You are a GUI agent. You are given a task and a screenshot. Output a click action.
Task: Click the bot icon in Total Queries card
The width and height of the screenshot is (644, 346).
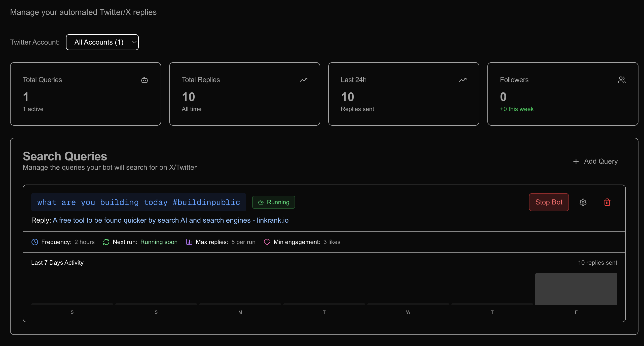tap(144, 80)
